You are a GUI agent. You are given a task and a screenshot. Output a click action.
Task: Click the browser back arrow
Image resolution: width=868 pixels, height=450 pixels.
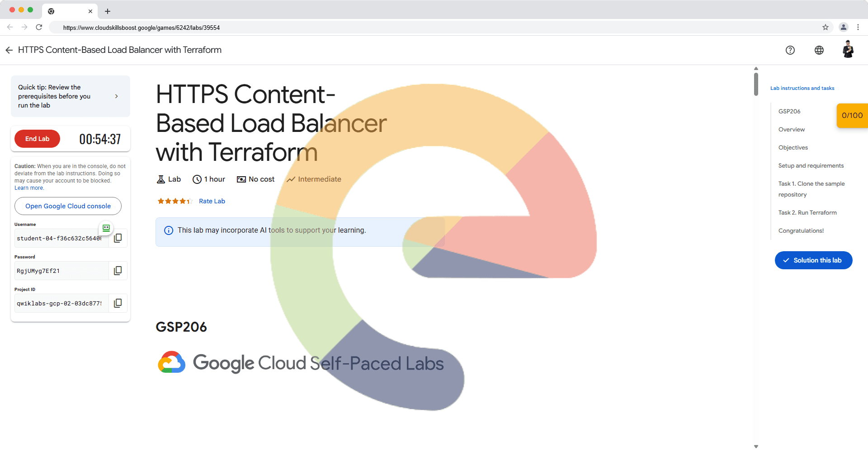[10, 27]
